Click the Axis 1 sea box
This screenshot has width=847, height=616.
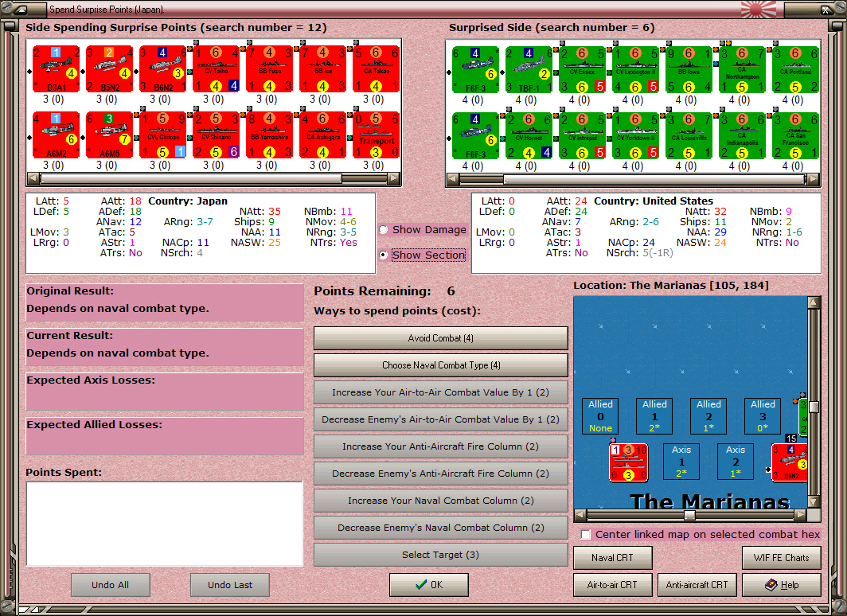681,461
